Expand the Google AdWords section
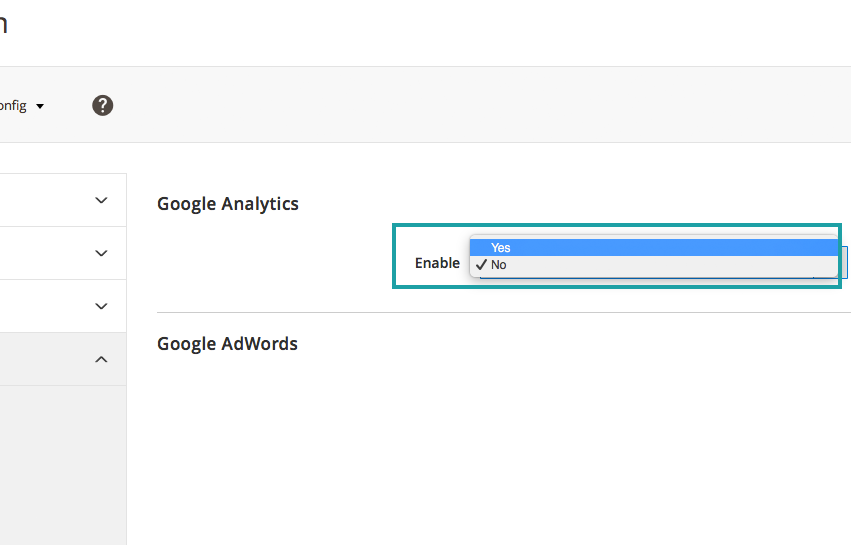The width and height of the screenshot is (851, 545). coord(228,344)
